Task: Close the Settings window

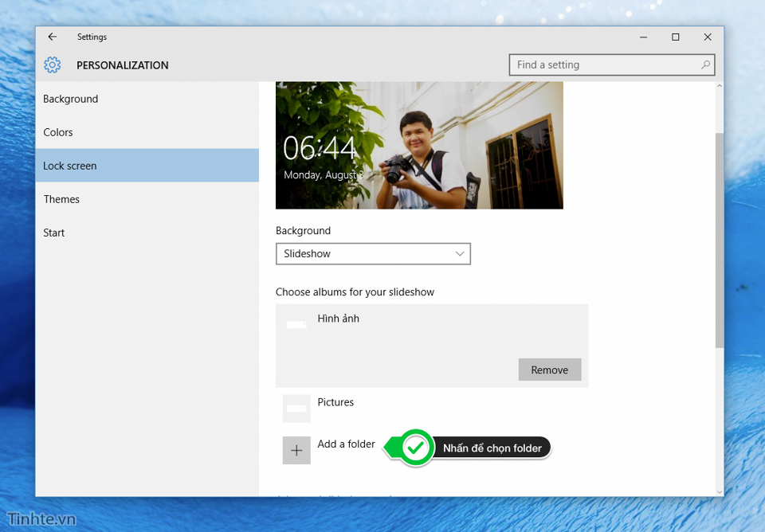Action: click(708, 37)
